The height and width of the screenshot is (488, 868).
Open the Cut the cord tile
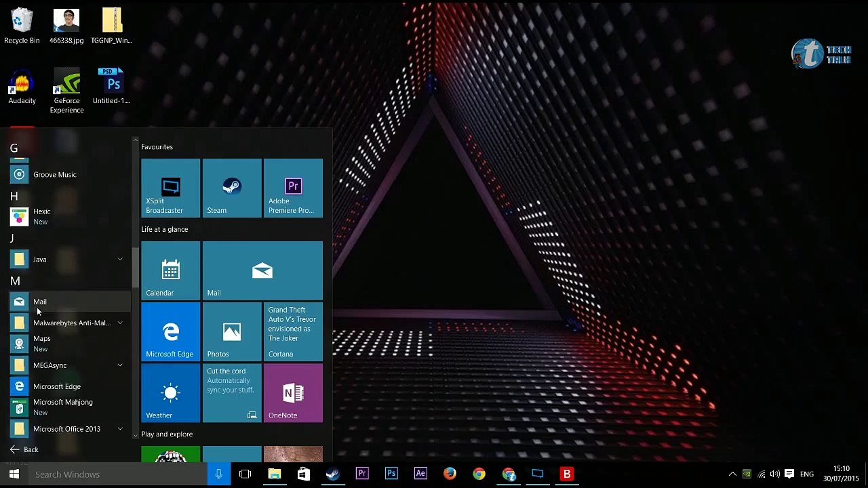point(232,393)
